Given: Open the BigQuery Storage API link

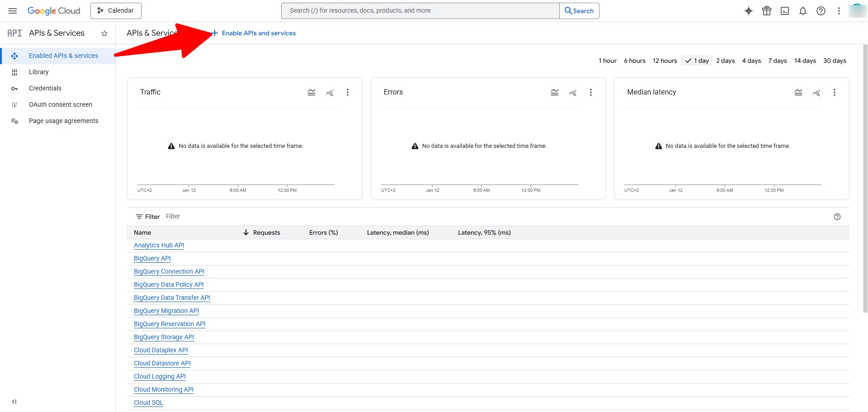Looking at the screenshot, I should point(164,337).
